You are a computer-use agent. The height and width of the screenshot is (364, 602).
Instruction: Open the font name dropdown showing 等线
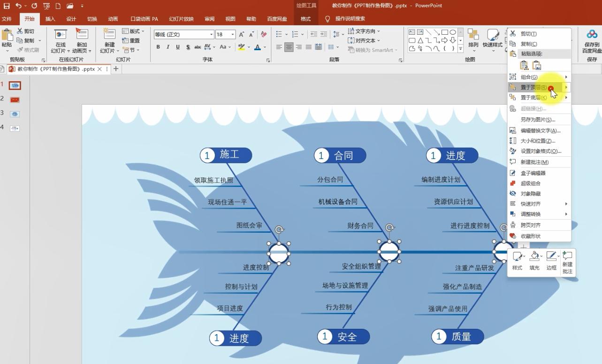tap(211, 35)
